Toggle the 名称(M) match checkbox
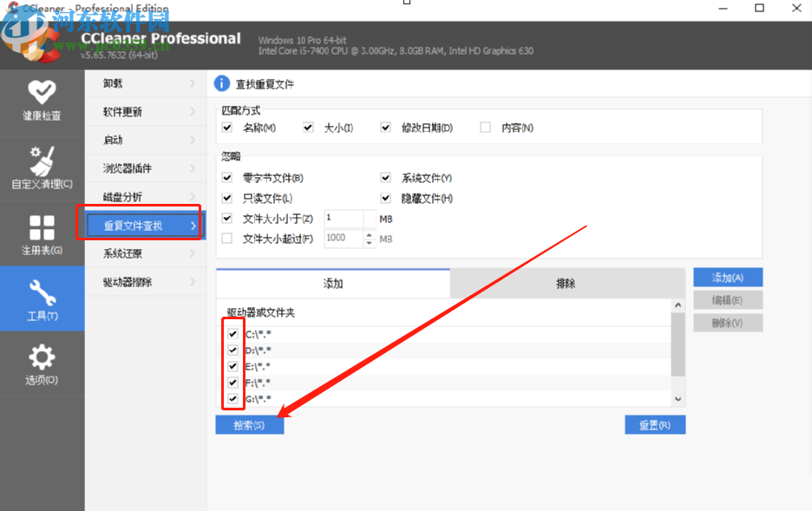Image resolution: width=812 pixels, height=511 pixels. (x=226, y=128)
